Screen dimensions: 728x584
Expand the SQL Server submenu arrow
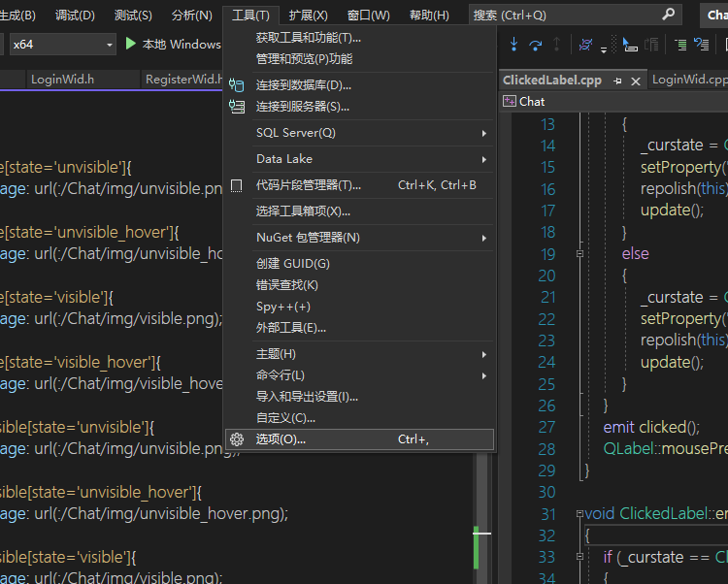click(483, 133)
